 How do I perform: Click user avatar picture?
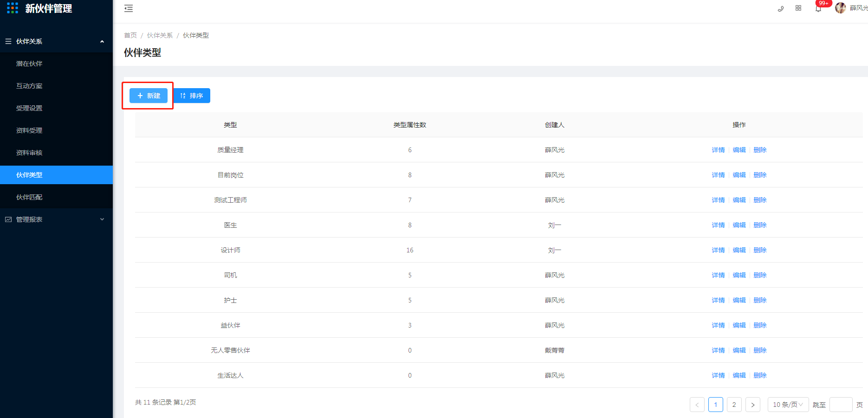[x=841, y=8]
